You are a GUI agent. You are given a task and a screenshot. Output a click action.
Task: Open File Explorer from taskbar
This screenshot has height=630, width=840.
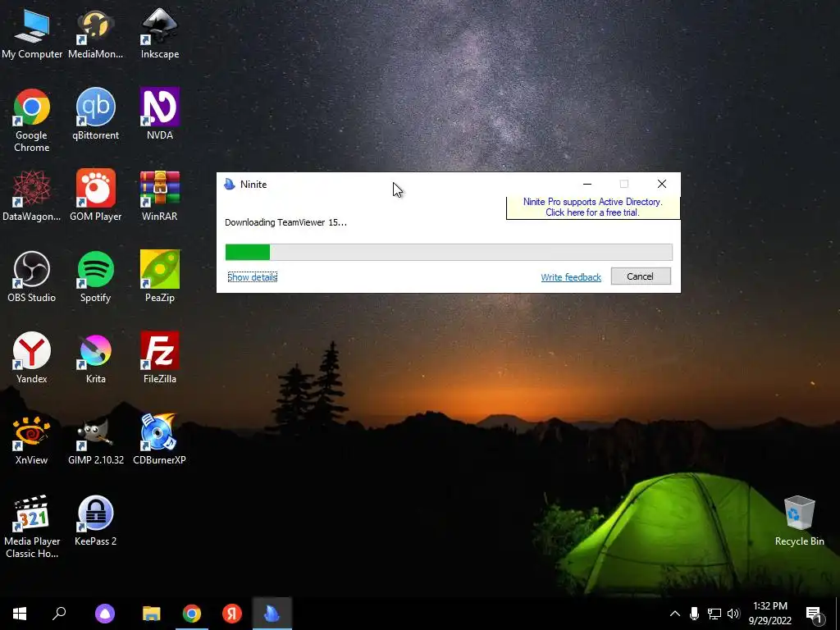tap(152, 614)
